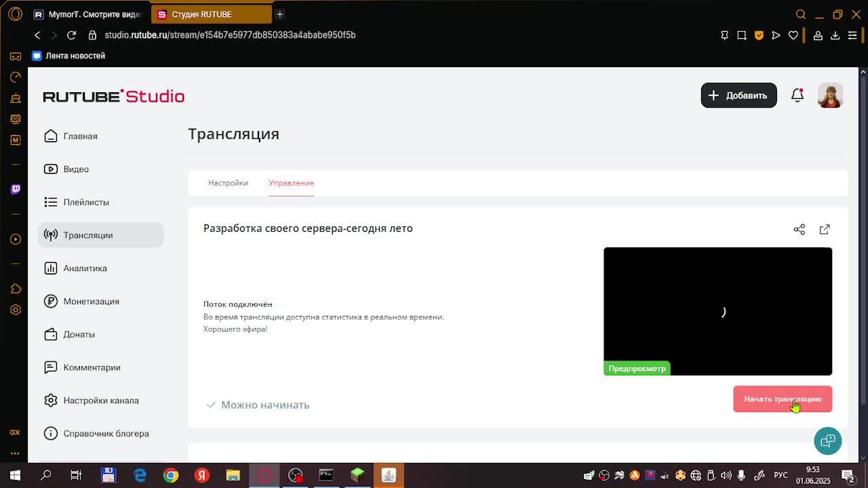
Task: Switch to the Управление tab
Action: coord(291,183)
